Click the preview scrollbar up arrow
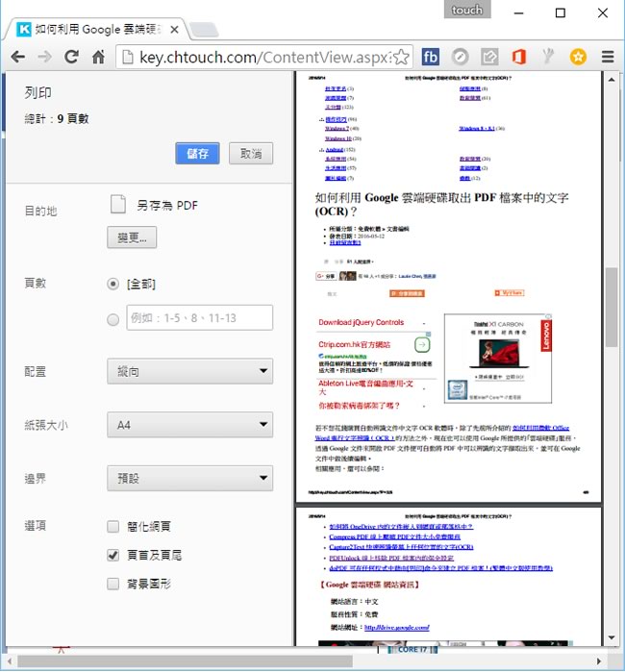This screenshot has width=625, height=672. click(x=612, y=79)
